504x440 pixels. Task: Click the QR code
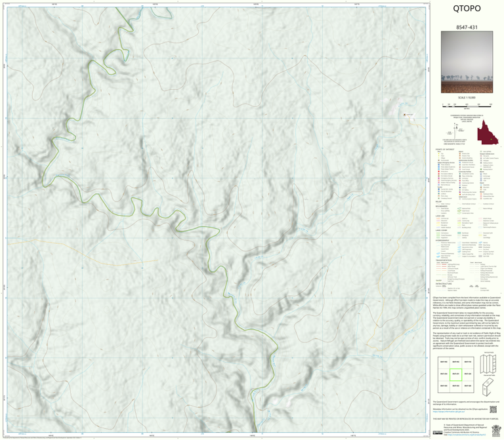(493, 409)
